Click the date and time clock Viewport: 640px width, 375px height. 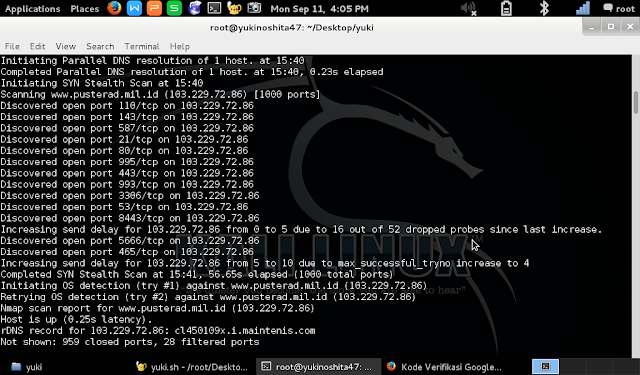click(319, 9)
